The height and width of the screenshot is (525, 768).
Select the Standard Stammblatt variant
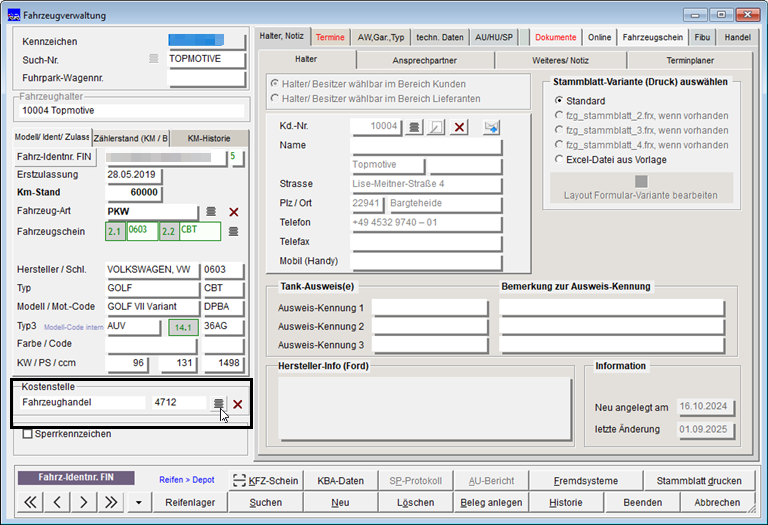click(558, 100)
